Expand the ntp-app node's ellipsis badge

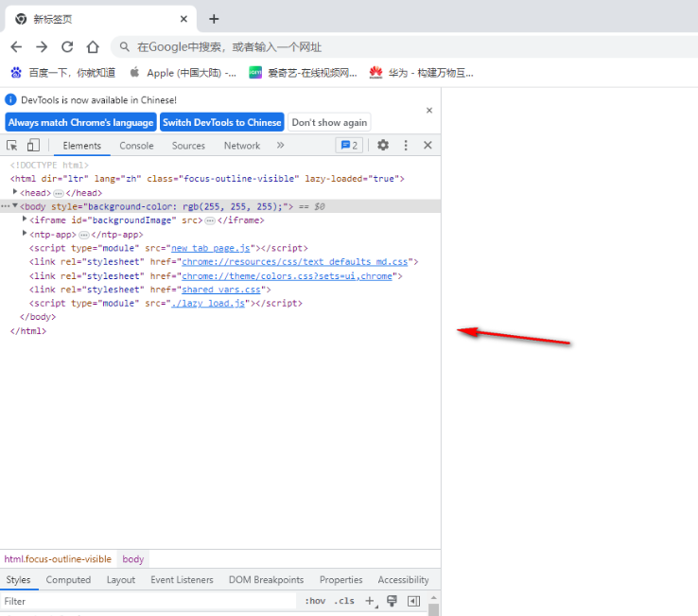click(83, 235)
